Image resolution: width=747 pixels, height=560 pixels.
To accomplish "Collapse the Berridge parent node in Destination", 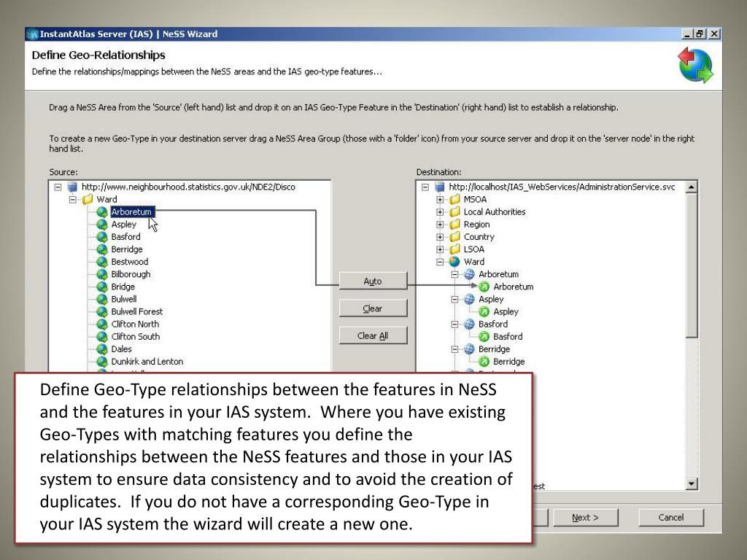I will click(x=455, y=349).
